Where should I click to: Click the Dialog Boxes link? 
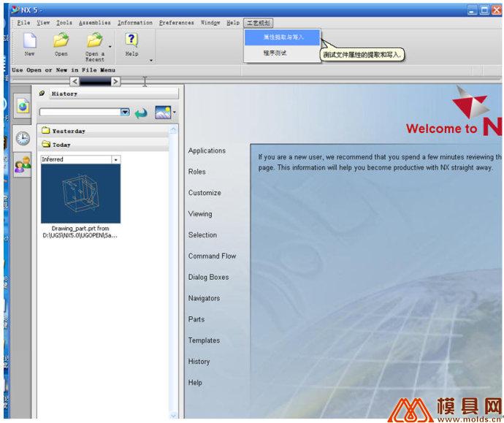pyautogui.click(x=208, y=278)
